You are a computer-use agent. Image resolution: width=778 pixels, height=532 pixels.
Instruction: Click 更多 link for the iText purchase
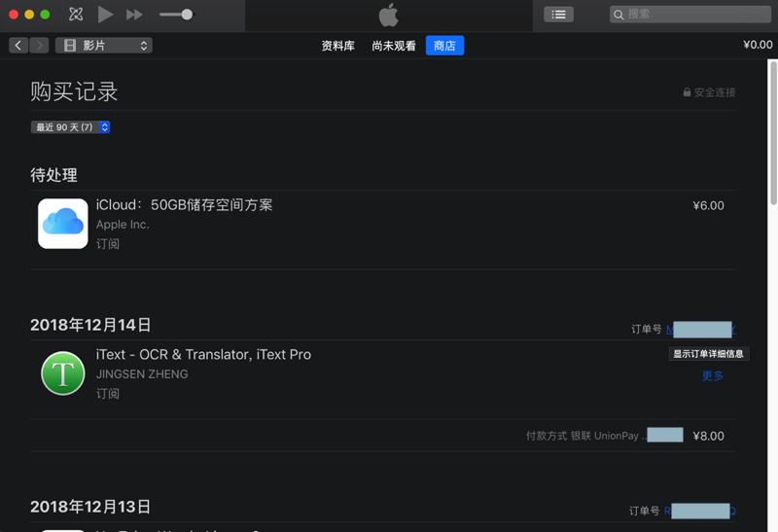tap(713, 375)
